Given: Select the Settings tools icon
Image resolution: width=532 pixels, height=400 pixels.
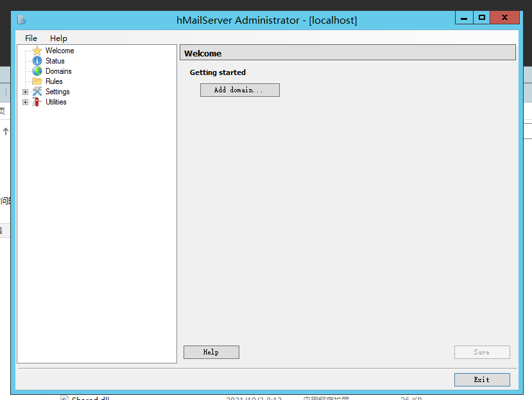Looking at the screenshot, I should pyautogui.click(x=37, y=92).
